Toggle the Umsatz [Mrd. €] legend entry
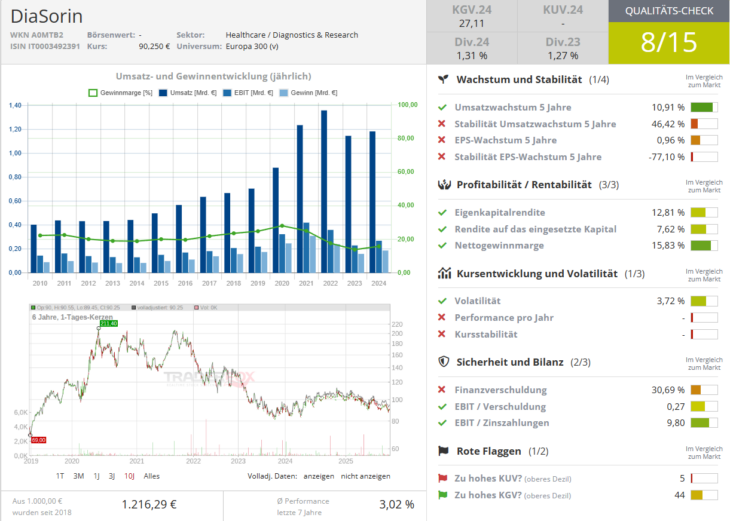Viewport: 730px width, 521px height. click(188, 93)
